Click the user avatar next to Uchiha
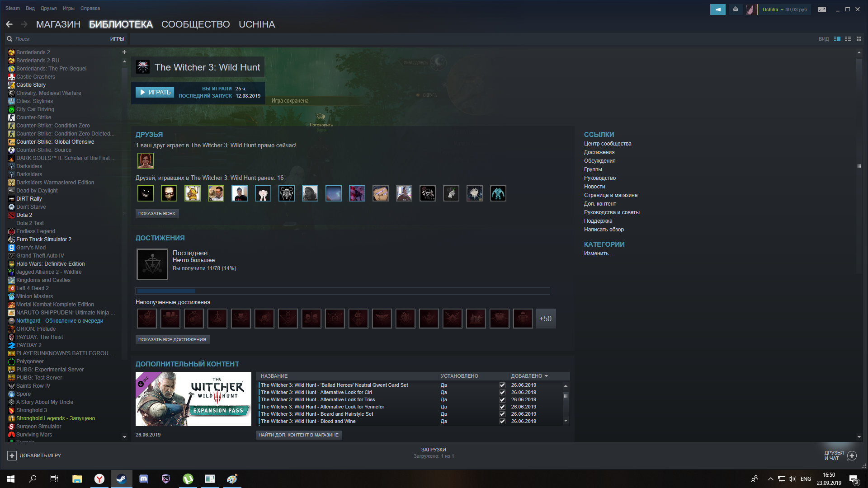The image size is (868, 488). click(750, 9)
